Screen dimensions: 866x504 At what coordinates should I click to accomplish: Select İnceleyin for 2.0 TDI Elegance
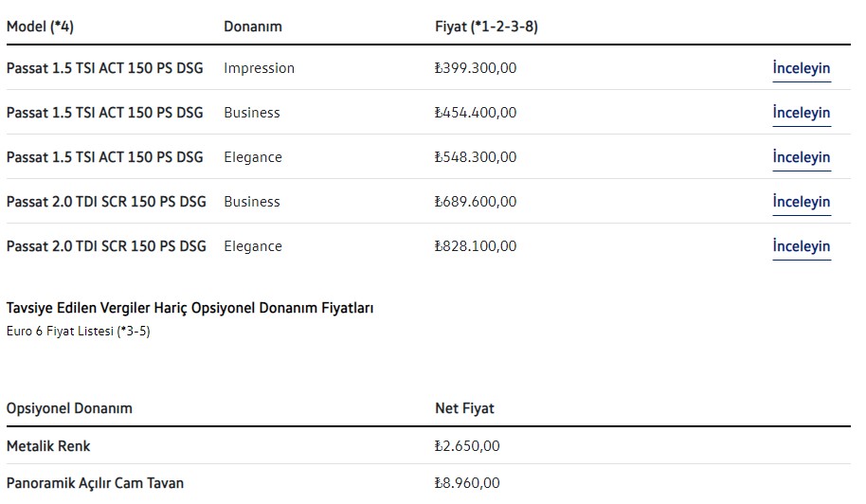point(801,246)
